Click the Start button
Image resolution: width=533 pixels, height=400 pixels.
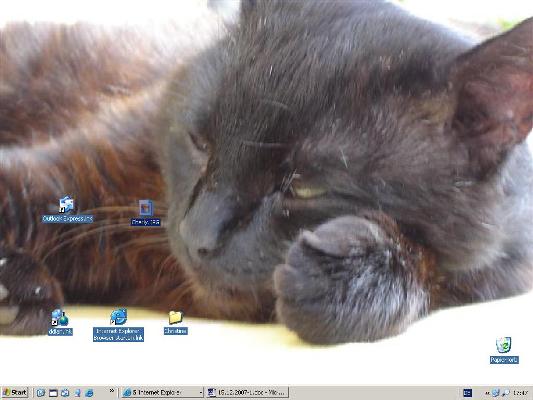[15, 393]
